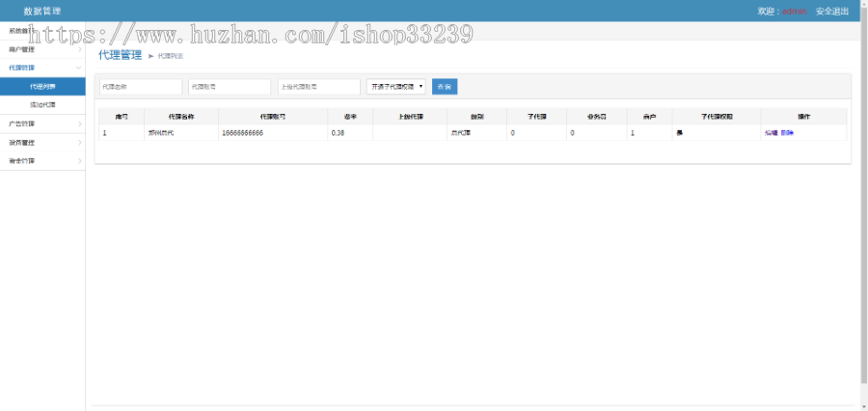Click 编辑 link for agent 16666666666
The width and height of the screenshot is (868, 411).
[772, 133]
